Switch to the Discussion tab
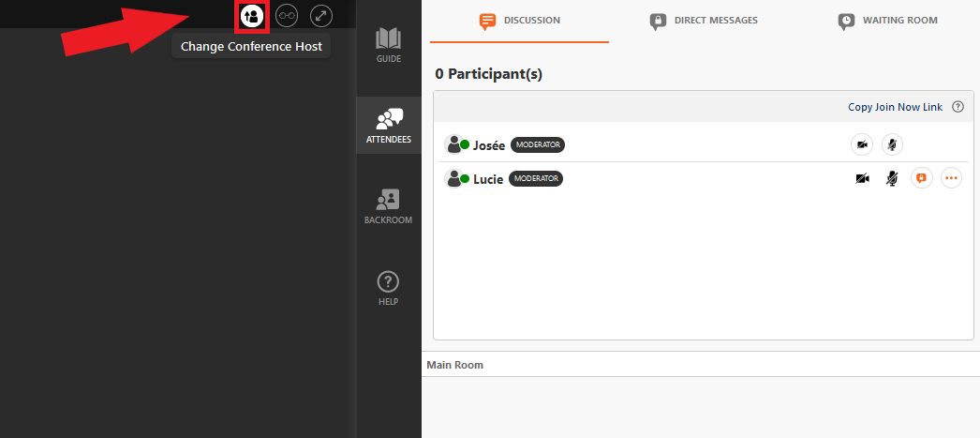The image size is (980, 438). (x=519, y=22)
